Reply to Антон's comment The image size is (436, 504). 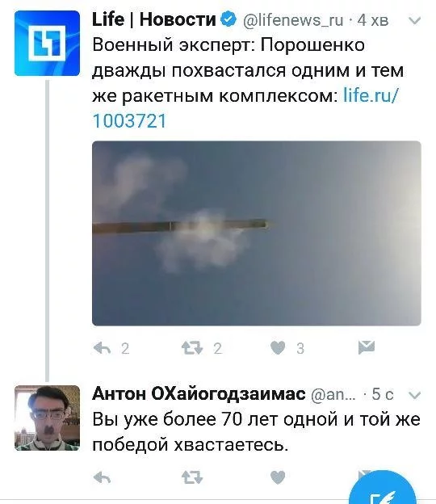coord(103,478)
